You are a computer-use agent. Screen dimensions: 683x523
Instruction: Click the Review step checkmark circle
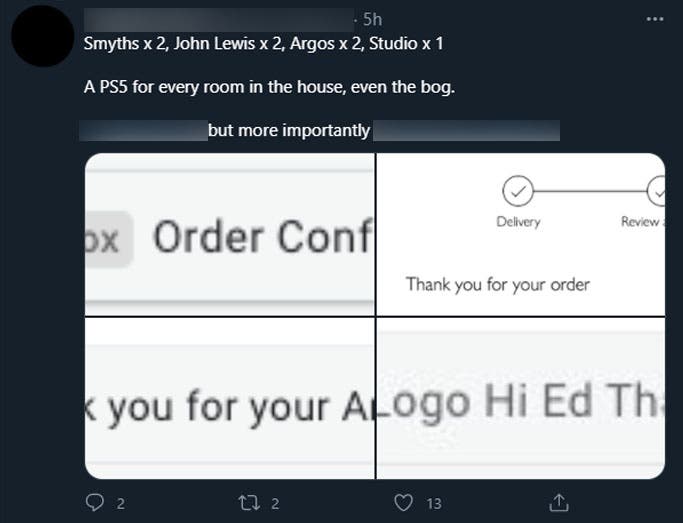[656, 191]
